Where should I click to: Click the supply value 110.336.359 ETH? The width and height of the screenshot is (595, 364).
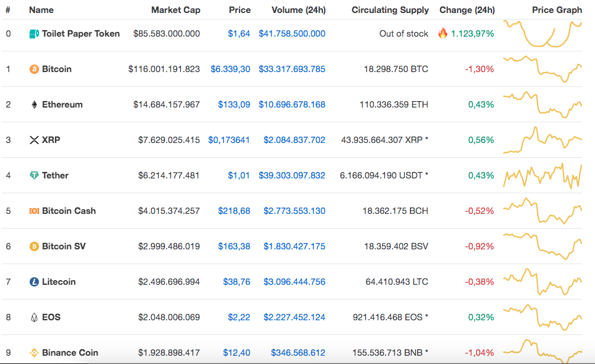pyautogui.click(x=394, y=105)
